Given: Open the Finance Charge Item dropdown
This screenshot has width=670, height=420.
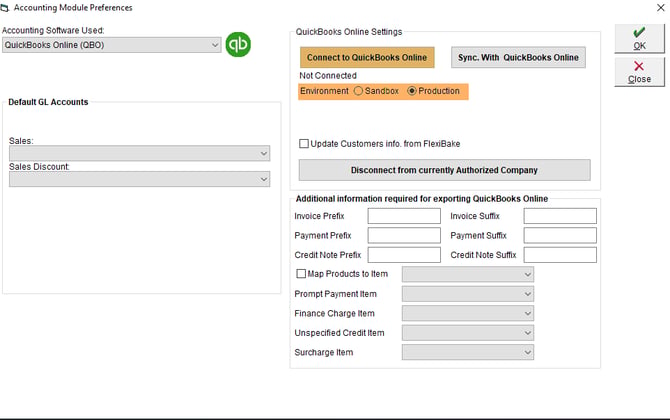Looking at the screenshot, I should pyautogui.click(x=468, y=313).
